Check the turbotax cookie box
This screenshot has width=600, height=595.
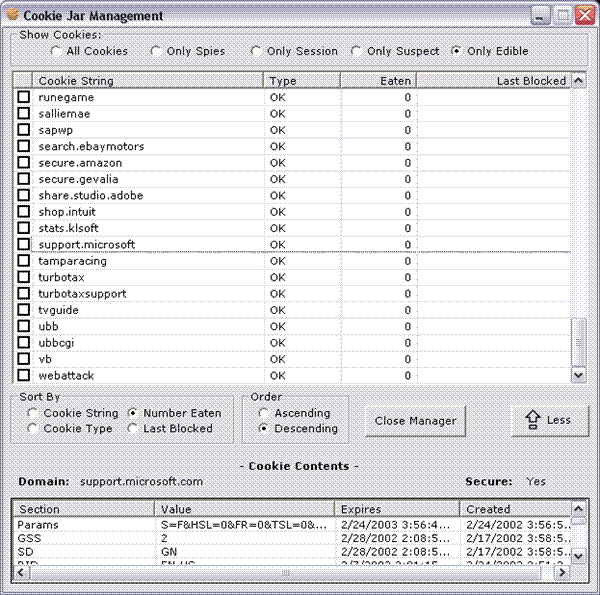[24, 277]
